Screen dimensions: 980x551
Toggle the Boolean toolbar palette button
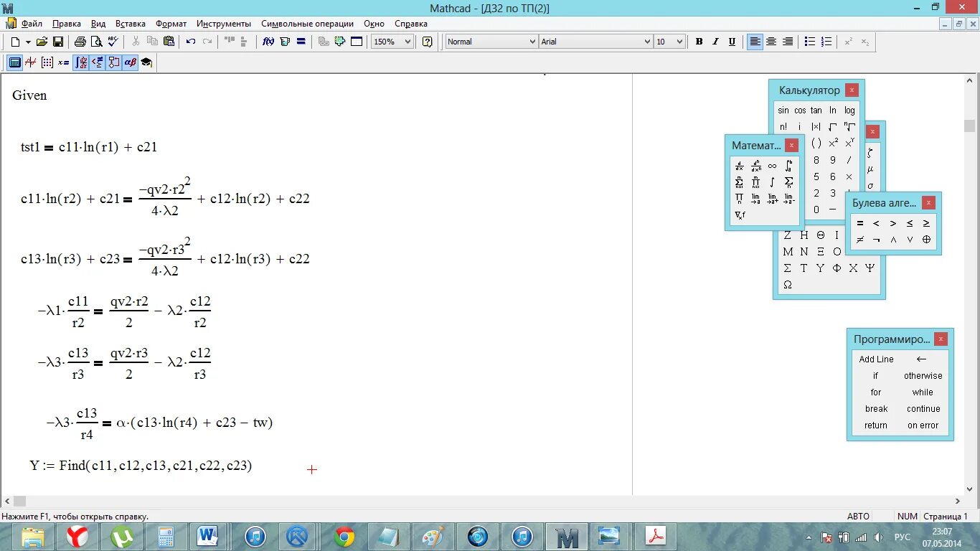click(x=97, y=62)
